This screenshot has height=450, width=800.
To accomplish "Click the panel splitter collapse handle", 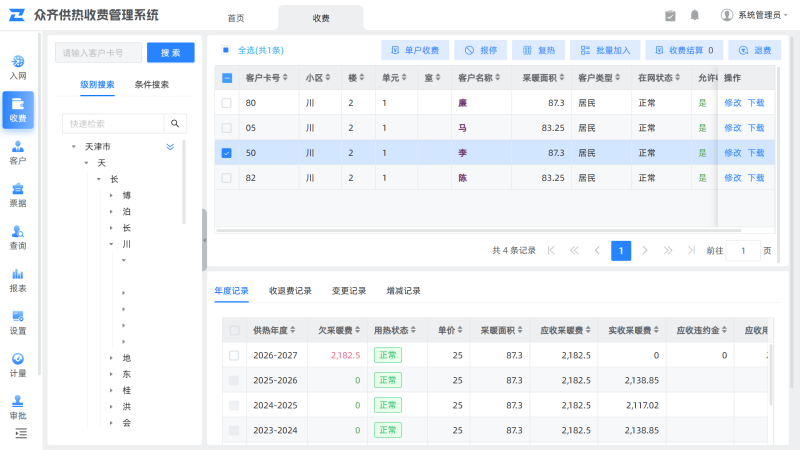I will pyautogui.click(x=204, y=240).
